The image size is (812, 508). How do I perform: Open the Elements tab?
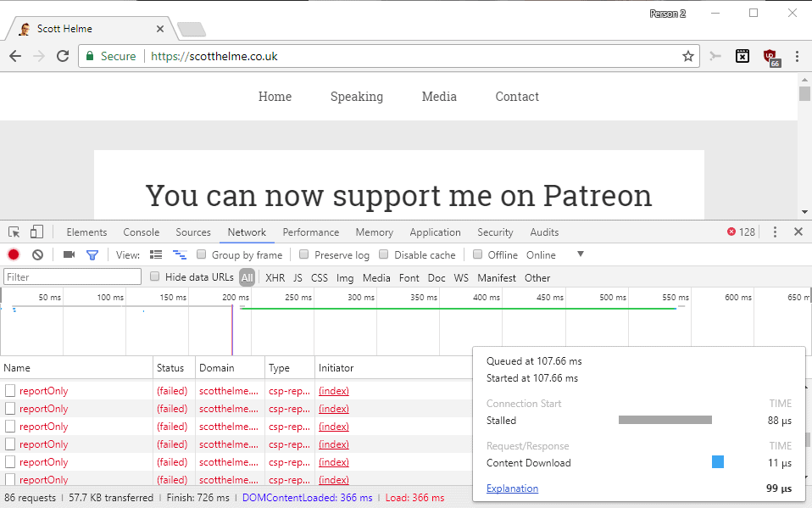click(x=86, y=232)
